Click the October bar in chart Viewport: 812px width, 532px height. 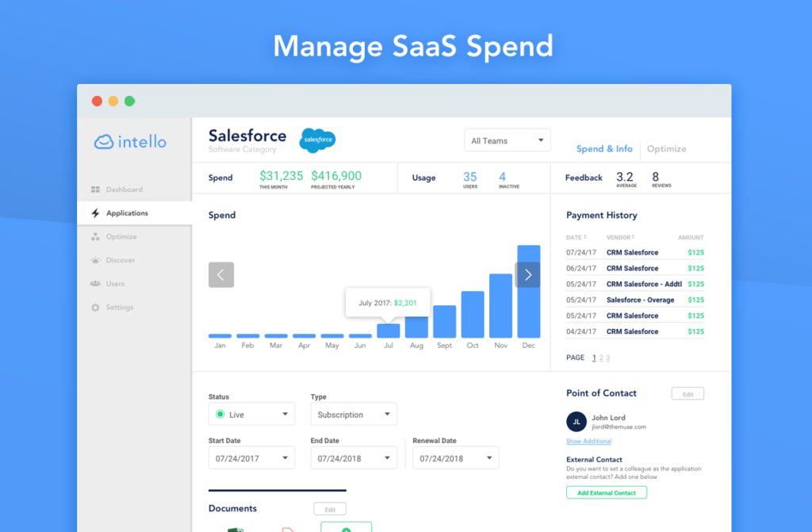pyautogui.click(x=473, y=315)
